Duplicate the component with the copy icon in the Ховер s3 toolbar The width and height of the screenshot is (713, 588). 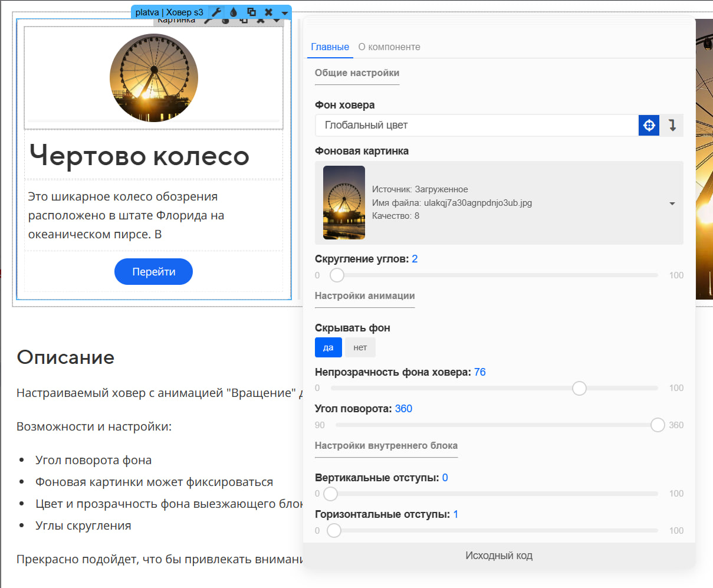[251, 12]
